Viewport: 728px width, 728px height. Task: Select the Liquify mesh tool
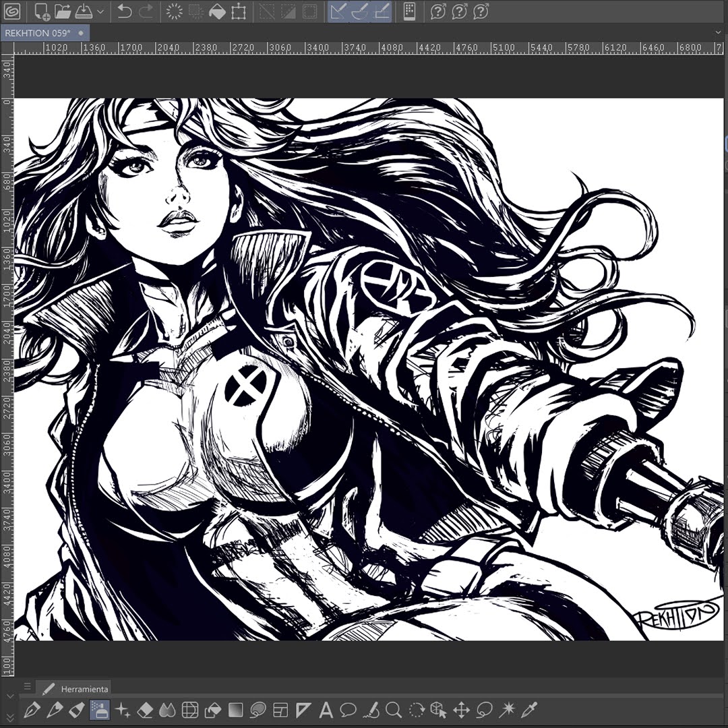point(190,710)
